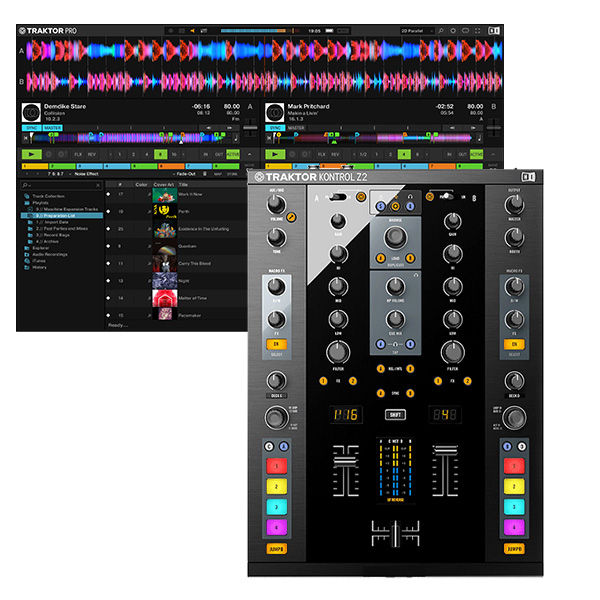The height and width of the screenshot is (600, 600).
Task: Set loop OUT on Deck B
Action: [463, 154]
